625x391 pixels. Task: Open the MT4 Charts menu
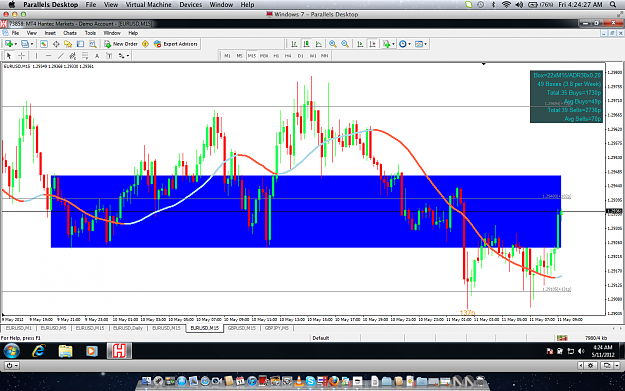coord(70,33)
